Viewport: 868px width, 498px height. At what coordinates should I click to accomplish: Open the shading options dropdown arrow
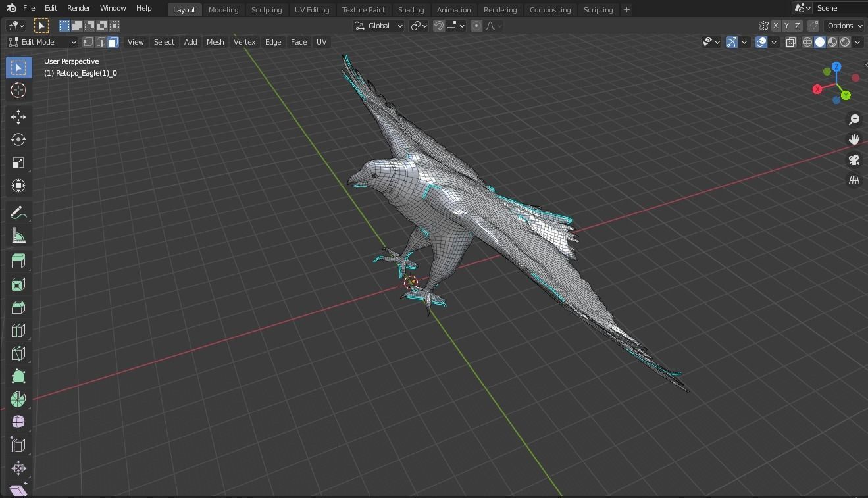click(x=857, y=42)
